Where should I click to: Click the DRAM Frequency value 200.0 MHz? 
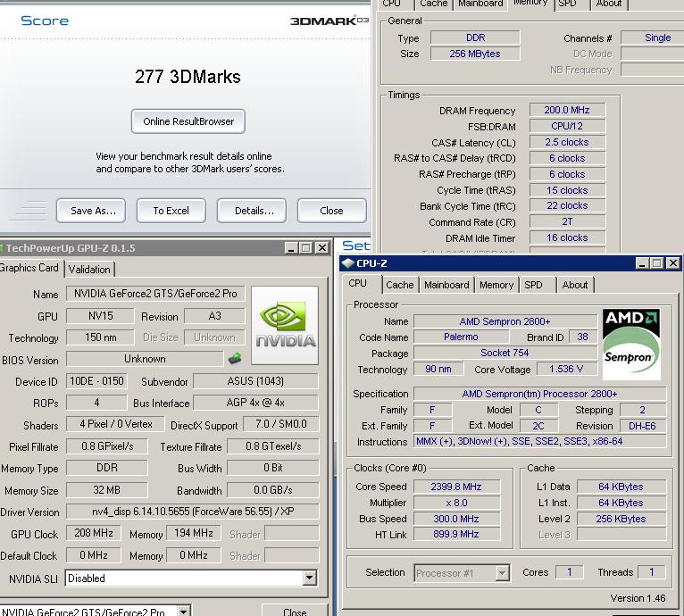[567, 110]
